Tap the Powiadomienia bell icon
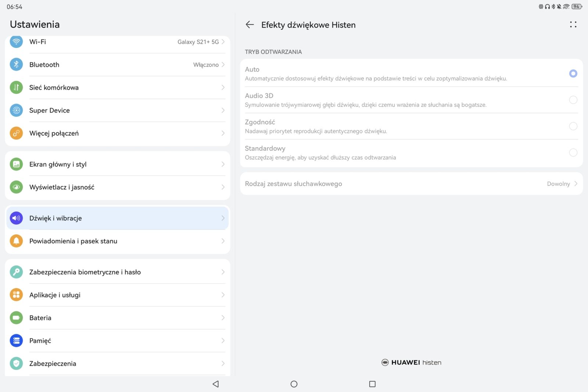 point(16,241)
